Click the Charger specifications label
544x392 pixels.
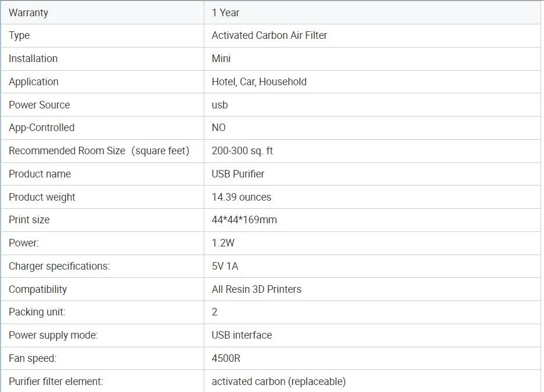[x=59, y=266]
